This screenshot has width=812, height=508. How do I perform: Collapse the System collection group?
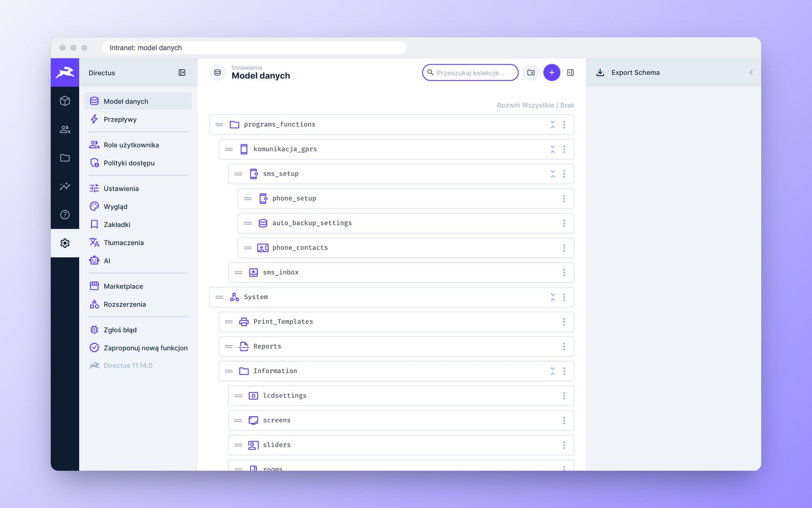point(553,297)
